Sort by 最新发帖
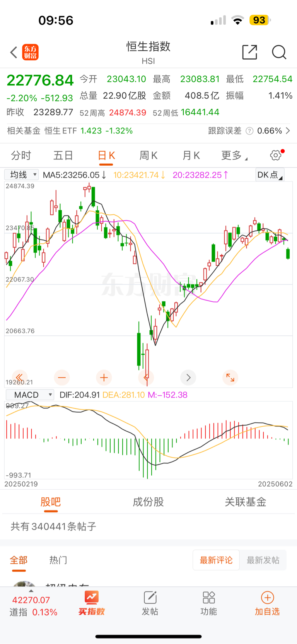The height and width of the screenshot is (644, 297). pyautogui.click(x=263, y=560)
